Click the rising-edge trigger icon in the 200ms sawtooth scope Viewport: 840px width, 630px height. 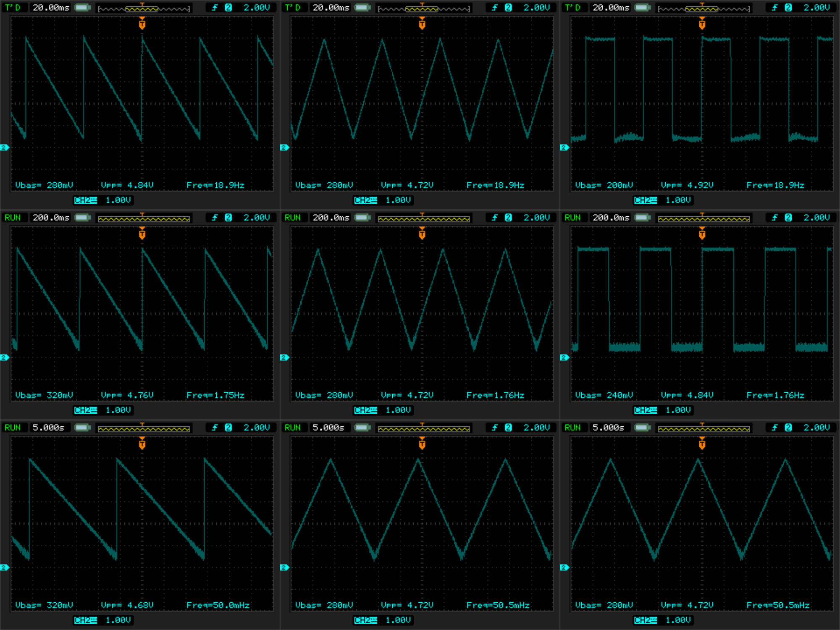215,218
